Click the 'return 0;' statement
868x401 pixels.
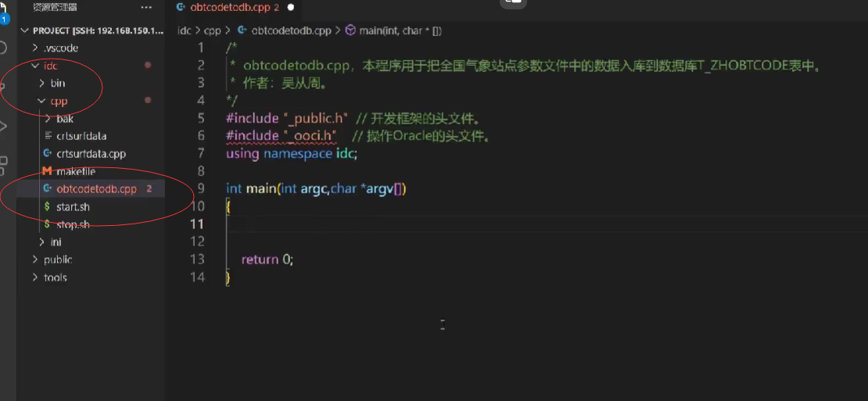coord(267,260)
